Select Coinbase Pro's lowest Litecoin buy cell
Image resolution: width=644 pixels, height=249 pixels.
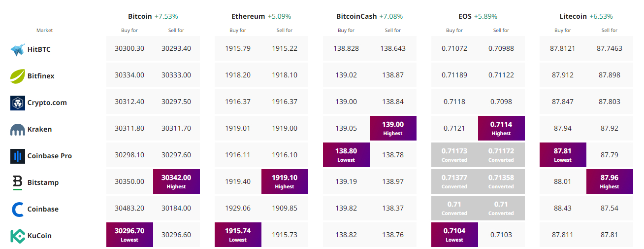(563, 154)
